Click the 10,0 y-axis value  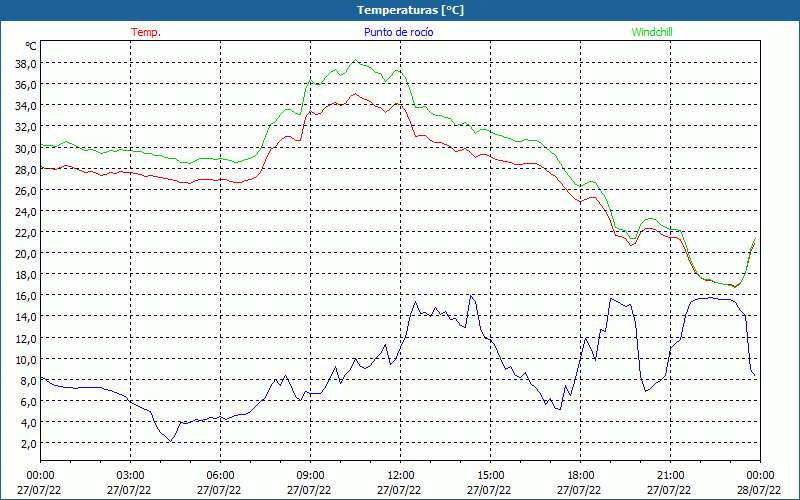27,359
